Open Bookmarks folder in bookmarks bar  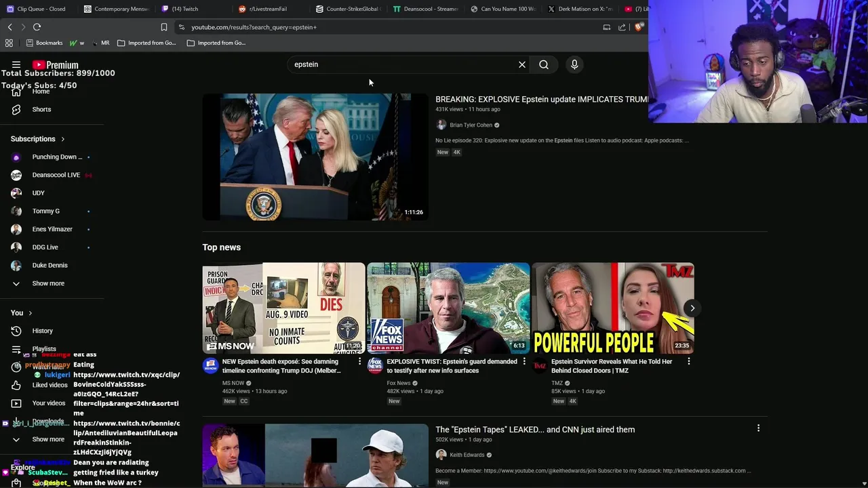click(x=44, y=43)
